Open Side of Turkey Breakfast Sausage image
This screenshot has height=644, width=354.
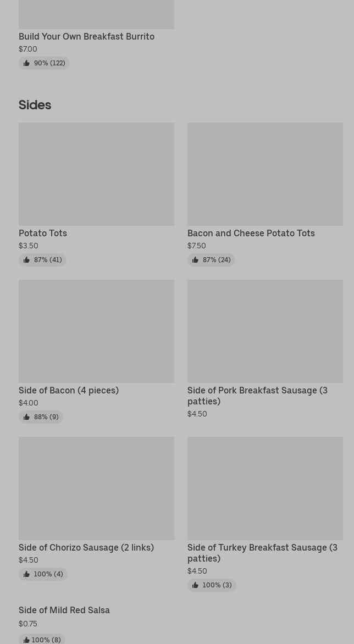265,488
